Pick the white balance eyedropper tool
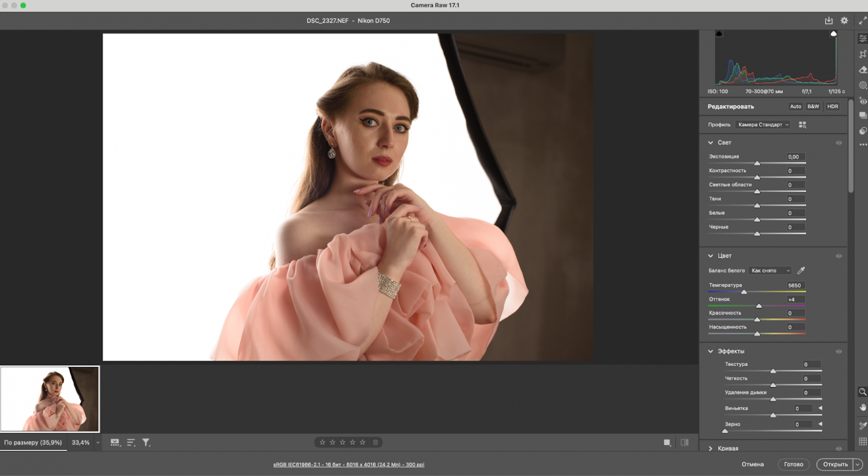 click(801, 270)
